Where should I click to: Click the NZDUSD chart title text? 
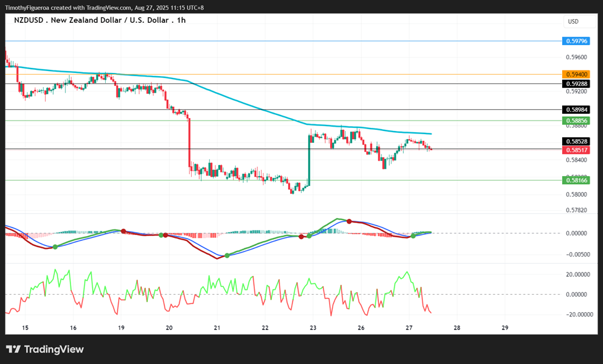tap(100, 20)
